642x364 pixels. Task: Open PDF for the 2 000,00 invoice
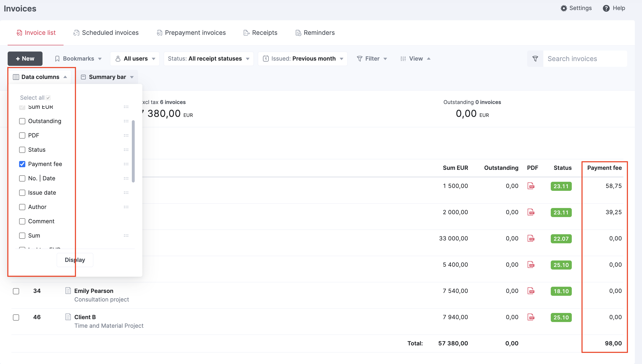click(x=531, y=212)
